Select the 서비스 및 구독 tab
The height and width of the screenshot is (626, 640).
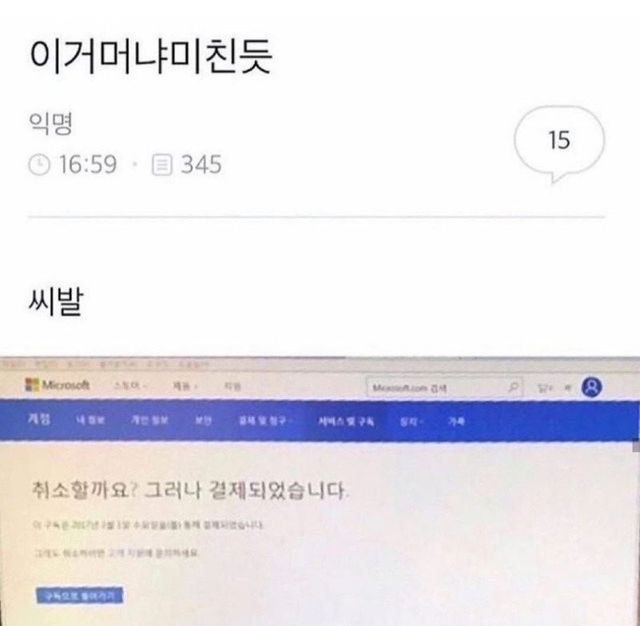(346, 421)
